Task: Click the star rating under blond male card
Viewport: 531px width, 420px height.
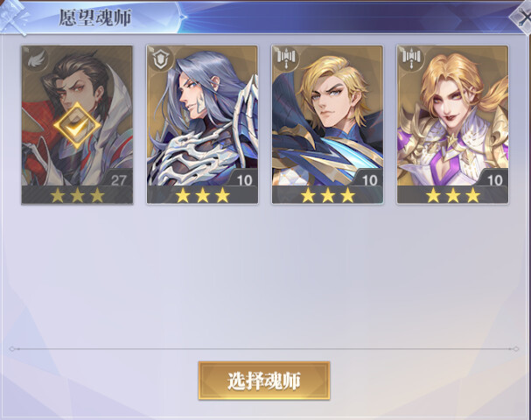Action: coord(328,195)
